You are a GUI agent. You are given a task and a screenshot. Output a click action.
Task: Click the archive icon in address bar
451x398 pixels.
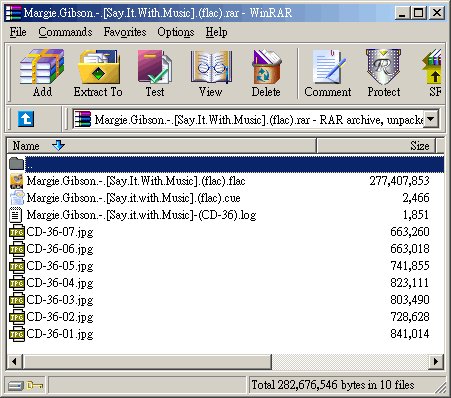82,119
